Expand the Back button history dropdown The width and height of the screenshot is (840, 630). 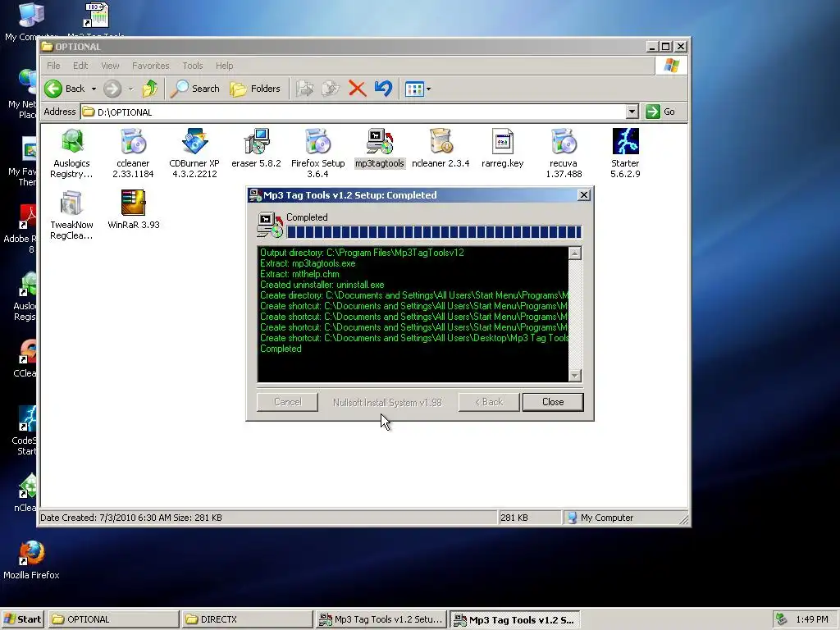94,89
